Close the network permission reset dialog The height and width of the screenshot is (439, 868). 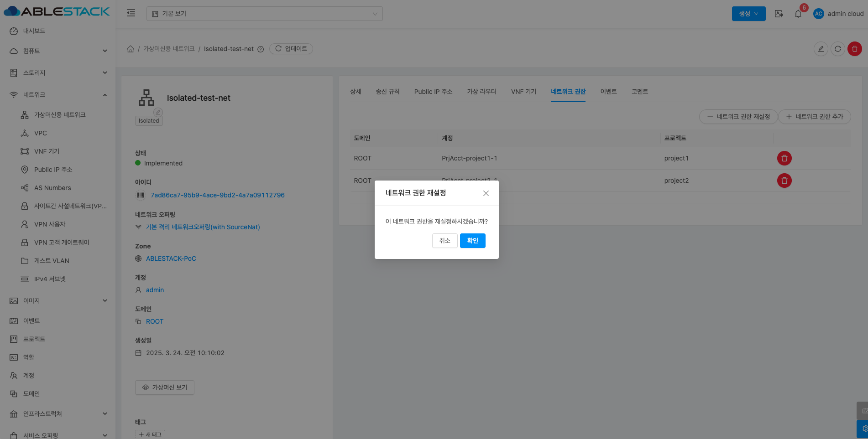point(486,193)
